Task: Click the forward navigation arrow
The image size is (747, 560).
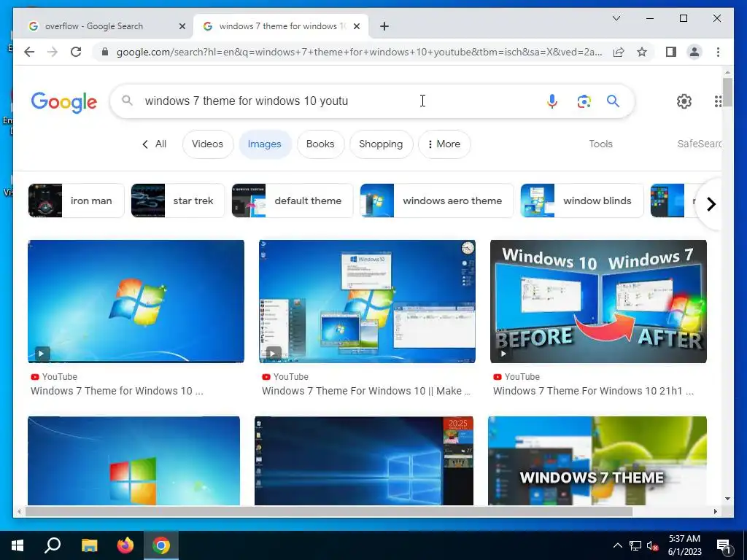Action: click(x=53, y=52)
